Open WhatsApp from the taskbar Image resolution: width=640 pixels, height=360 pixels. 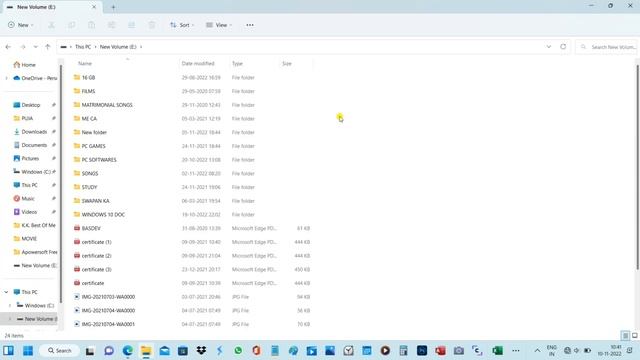tap(238, 351)
